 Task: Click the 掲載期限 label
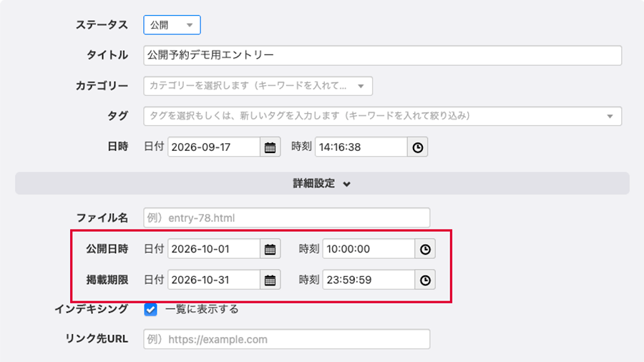pos(107,280)
